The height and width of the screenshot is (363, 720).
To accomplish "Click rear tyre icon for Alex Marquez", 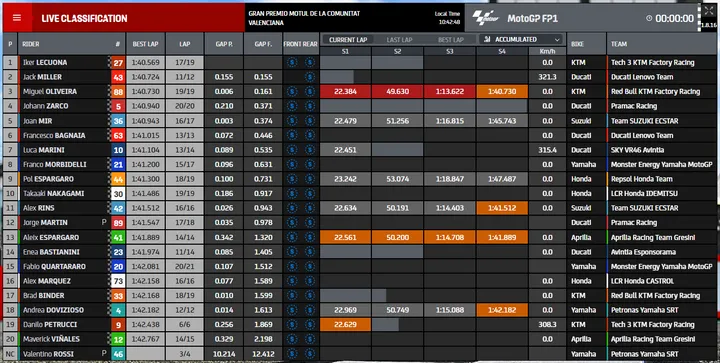I will [x=310, y=281].
